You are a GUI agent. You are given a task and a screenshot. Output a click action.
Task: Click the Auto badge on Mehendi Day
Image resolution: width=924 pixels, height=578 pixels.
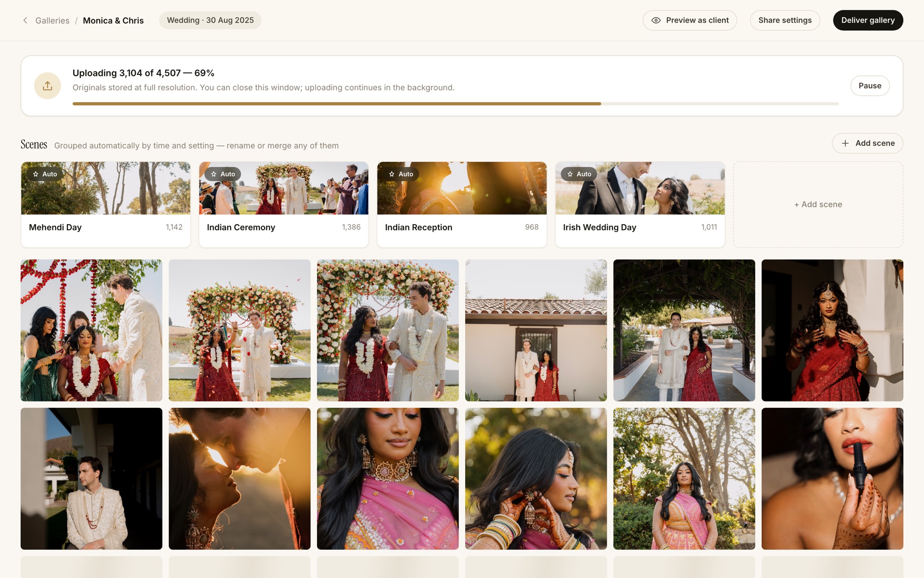45,174
